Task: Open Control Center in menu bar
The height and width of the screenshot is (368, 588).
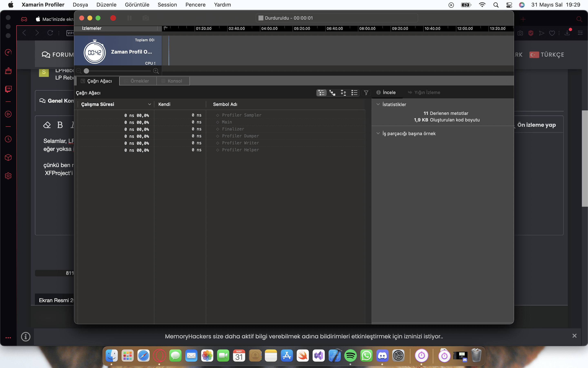Action: coord(509,5)
